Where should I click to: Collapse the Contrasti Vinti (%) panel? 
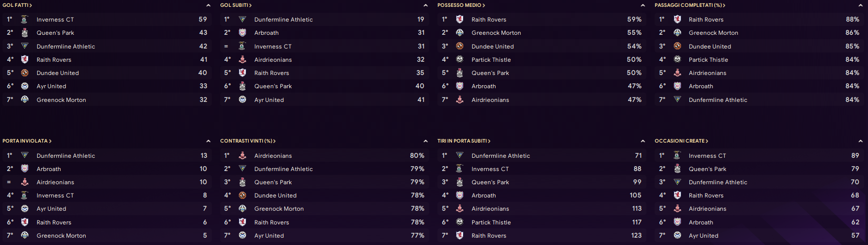[x=426, y=141]
